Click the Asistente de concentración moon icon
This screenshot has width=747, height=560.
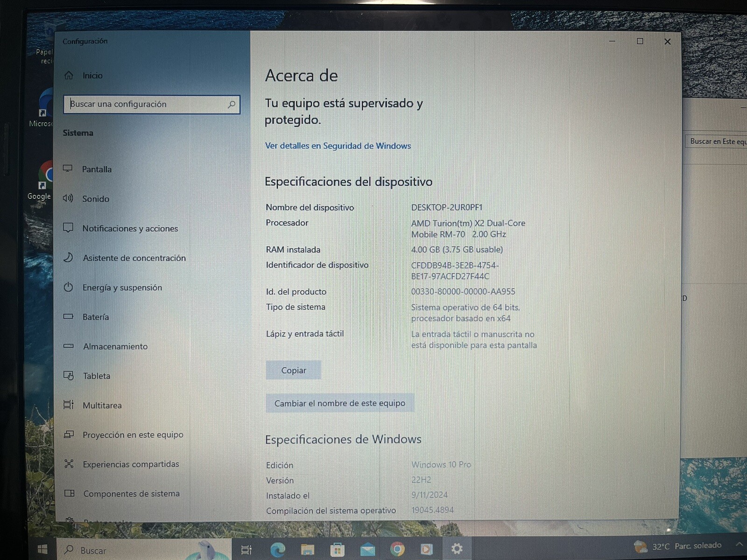coord(69,257)
